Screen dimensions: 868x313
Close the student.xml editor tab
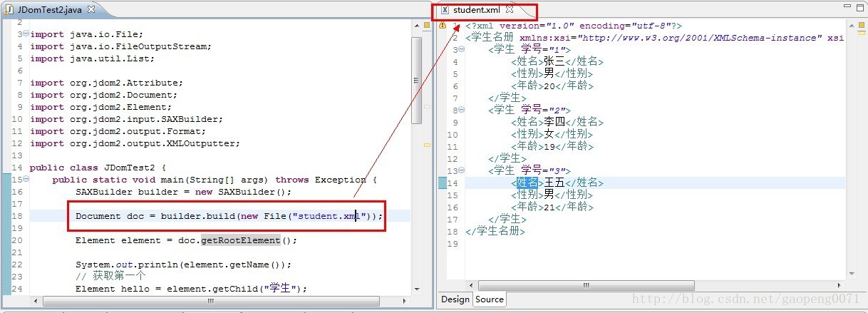[x=510, y=9]
